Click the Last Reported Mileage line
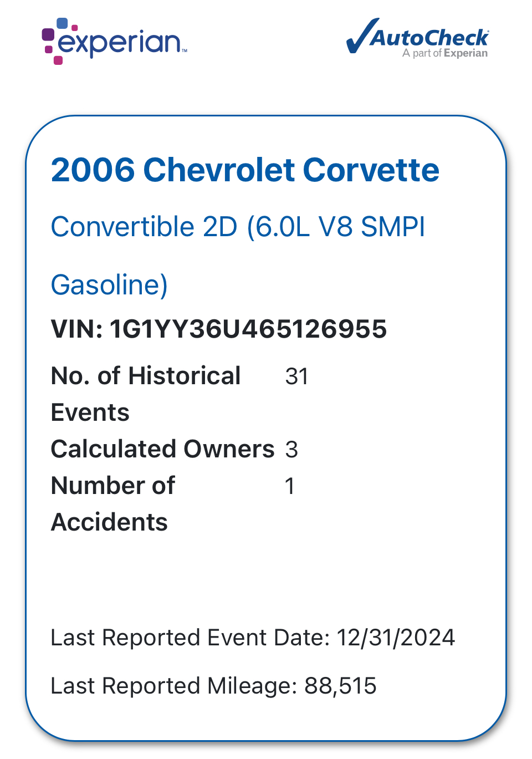This screenshot has width=532, height=759. tap(213, 686)
